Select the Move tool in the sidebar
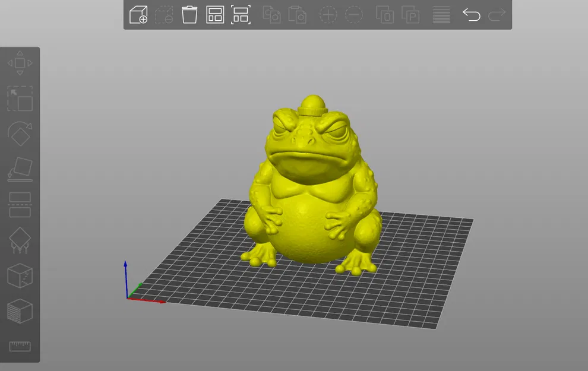 (x=20, y=62)
